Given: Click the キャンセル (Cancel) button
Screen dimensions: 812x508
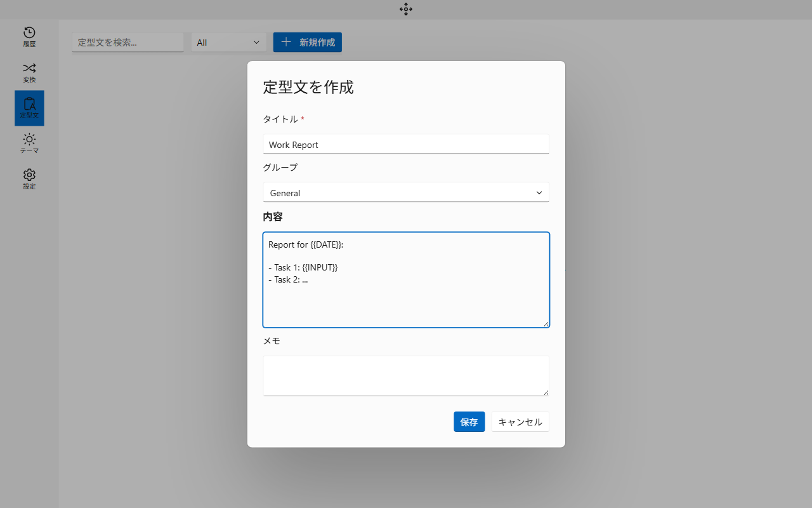Looking at the screenshot, I should click(x=520, y=422).
